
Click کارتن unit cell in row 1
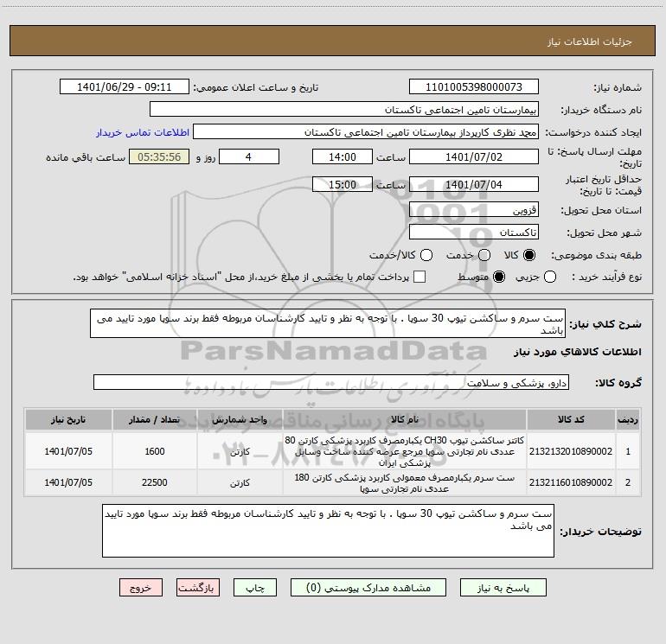[240, 451]
